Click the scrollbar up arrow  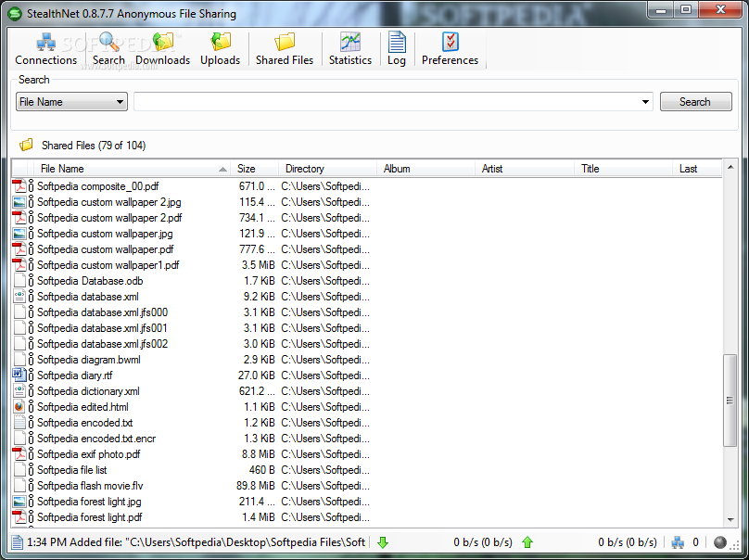730,167
